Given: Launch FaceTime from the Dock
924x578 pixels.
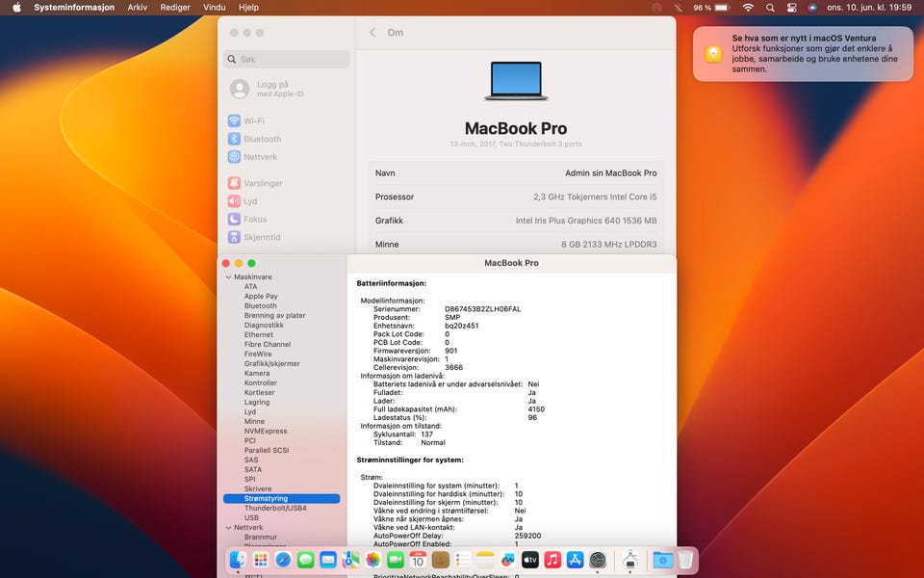Looking at the screenshot, I should pyautogui.click(x=396, y=559).
